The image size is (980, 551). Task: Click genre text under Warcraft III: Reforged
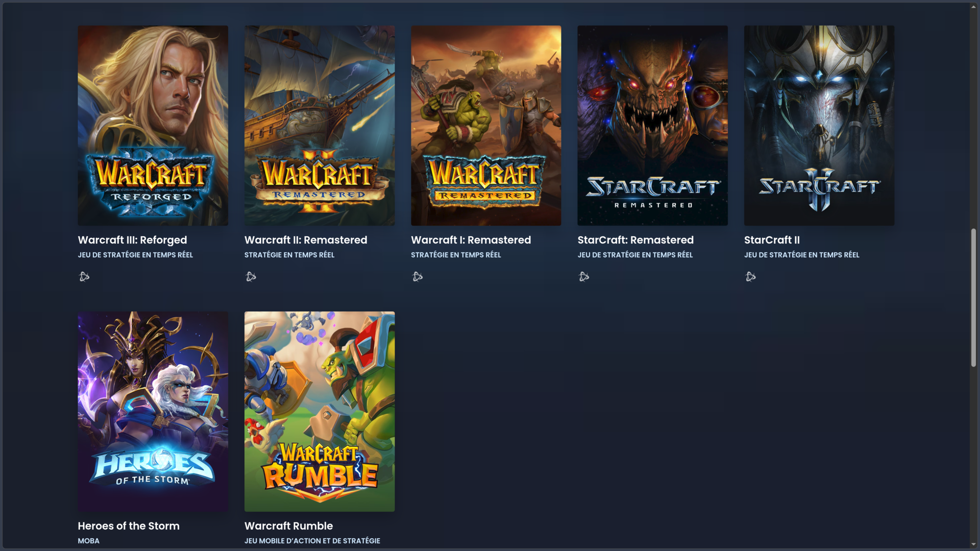pyautogui.click(x=136, y=255)
